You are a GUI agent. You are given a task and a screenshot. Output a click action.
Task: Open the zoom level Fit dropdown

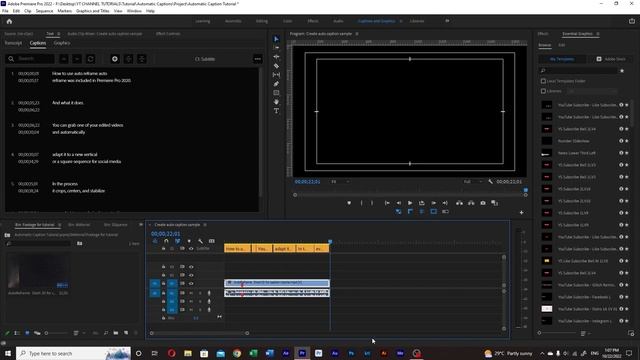[x=340, y=182]
